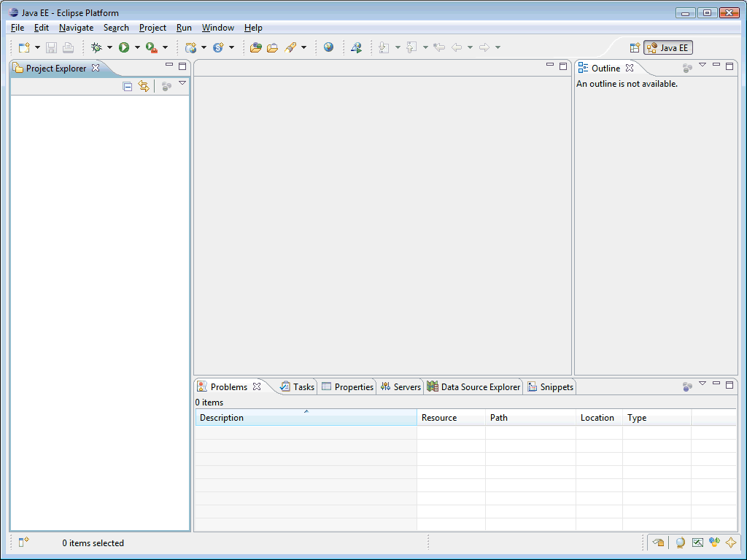Open the Back history dropdown arrow
The height and width of the screenshot is (560, 747).
(470, 47)
